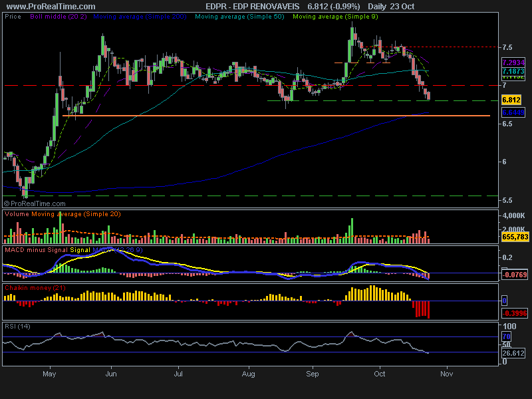Viewport: 532px width, 399px height.
Task: Click the red dotted resistance line at 7.5
Action: (x=431, y=47)
